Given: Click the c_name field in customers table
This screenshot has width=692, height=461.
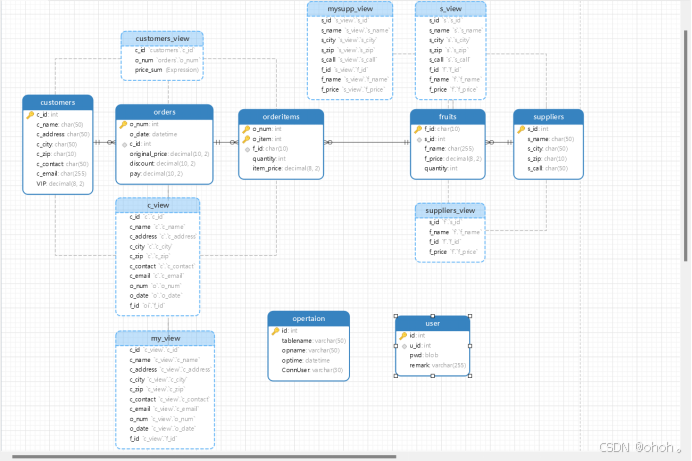Looking at the screenshot, I should (x=60, y=125).
